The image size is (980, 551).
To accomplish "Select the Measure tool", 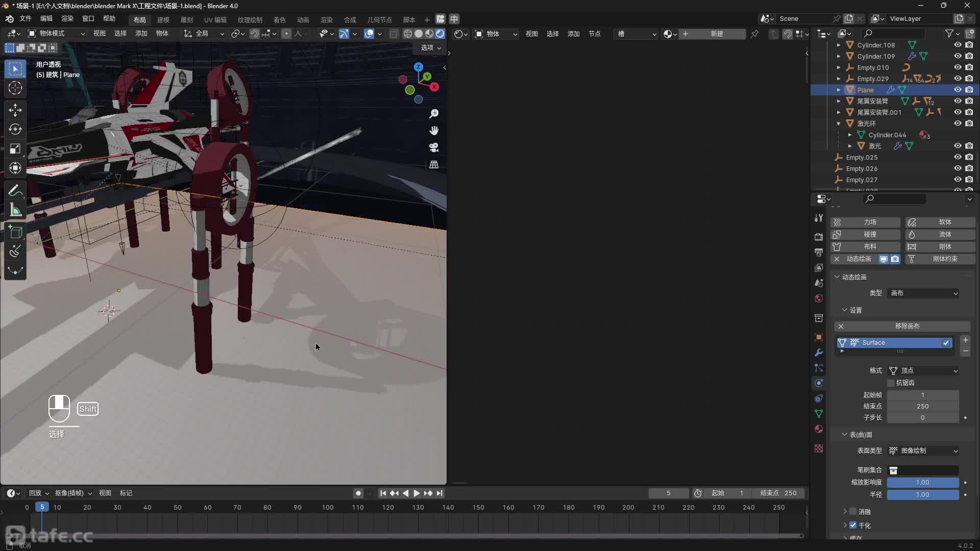I will coord(15,210).
